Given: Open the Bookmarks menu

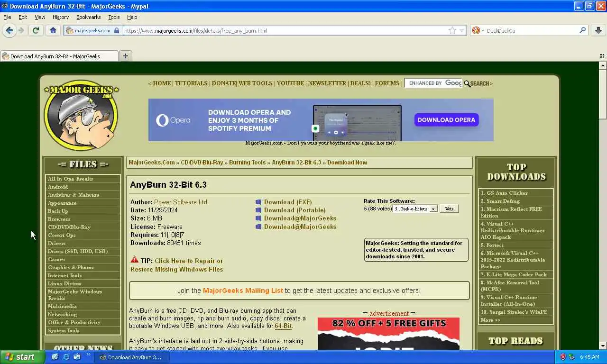Looking at the screenshot, I should click(88, 17).
